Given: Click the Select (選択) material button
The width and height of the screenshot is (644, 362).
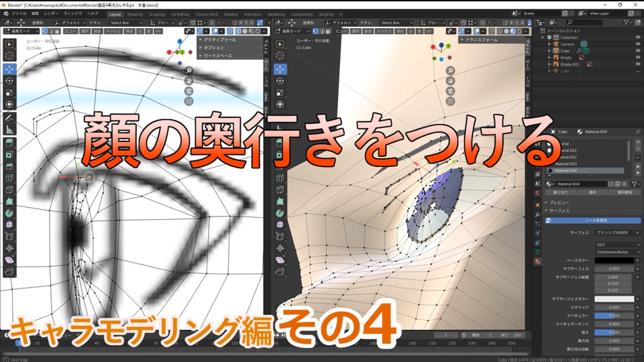Looking at the screenshot, I should click(x=592, y=192).
